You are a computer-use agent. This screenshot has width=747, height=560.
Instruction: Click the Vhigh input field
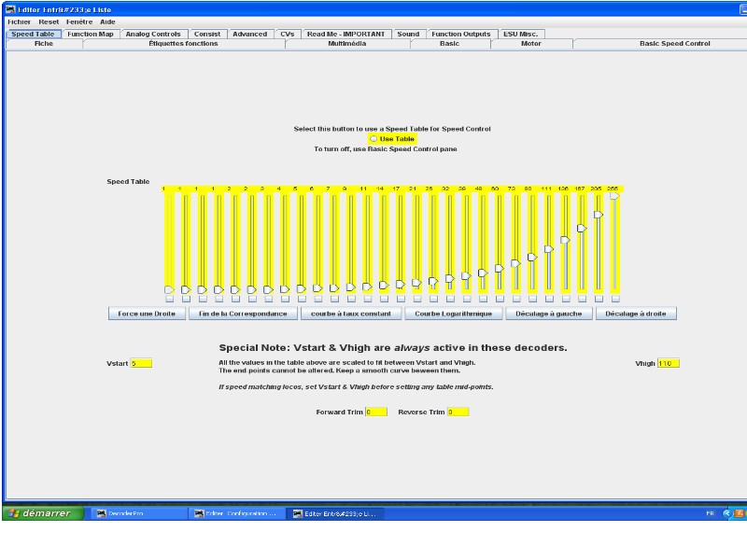[x=669, y=363]
